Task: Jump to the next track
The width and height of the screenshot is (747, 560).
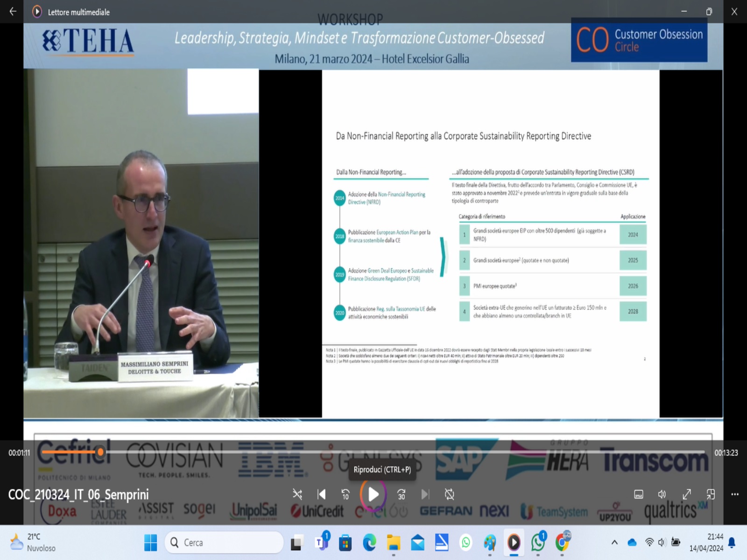Action: click(x=425, y=494)
